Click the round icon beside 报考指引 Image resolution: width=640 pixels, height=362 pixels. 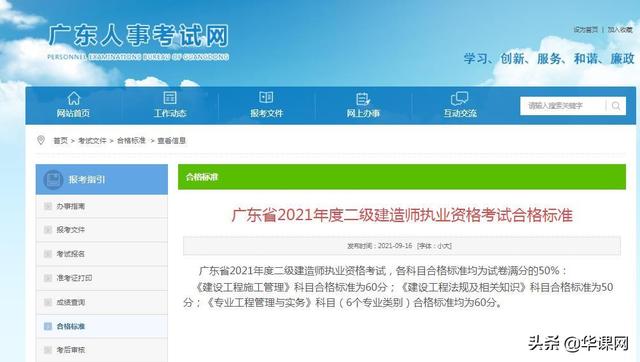(x=53, y=180)
